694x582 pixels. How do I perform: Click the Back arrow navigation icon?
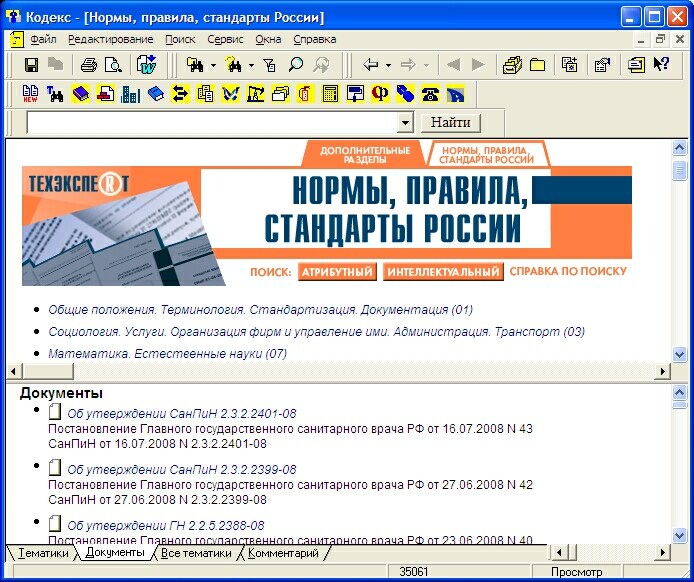pyautogui.click(x=370, y=65)
